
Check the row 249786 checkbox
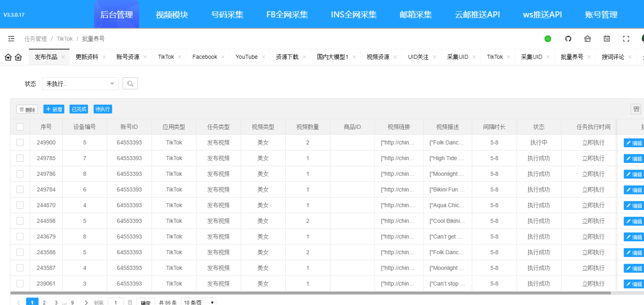pyautogui.click(x=20, y=174)
